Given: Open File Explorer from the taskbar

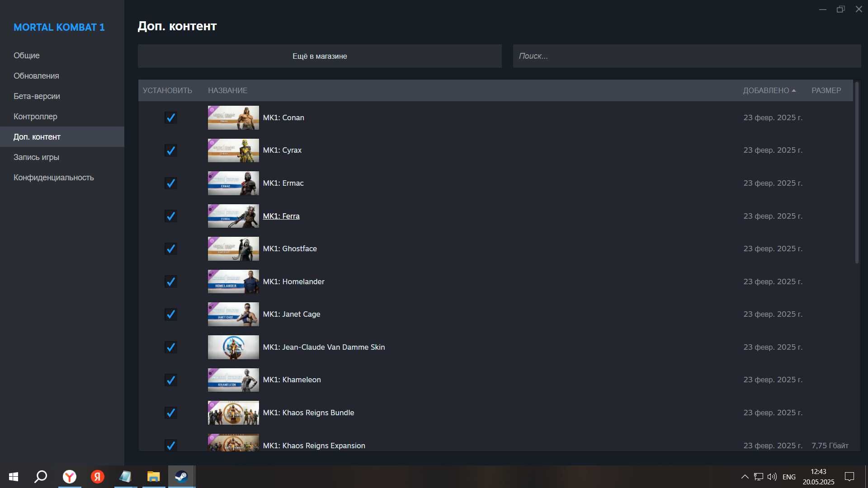Looking at the screenshot, I should [154, 477].
